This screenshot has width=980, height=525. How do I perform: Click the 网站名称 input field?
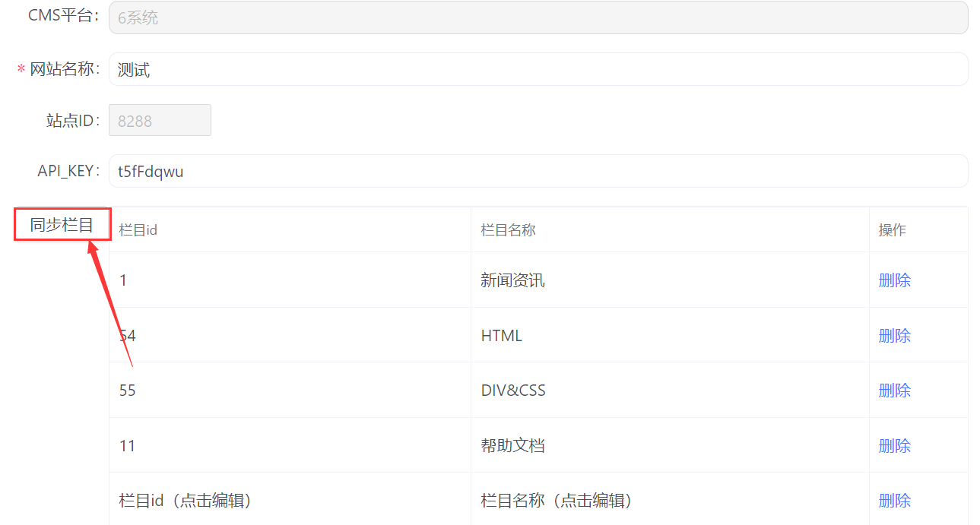point(538,70)
